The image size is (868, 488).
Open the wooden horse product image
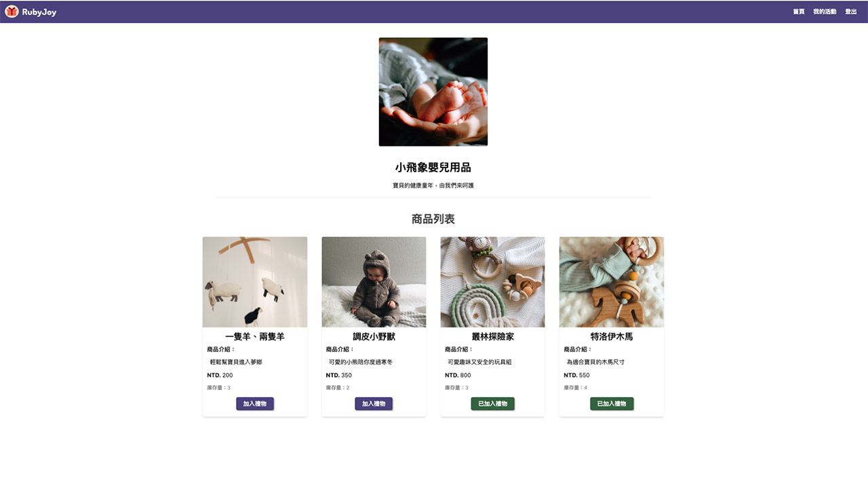coord(612,282)
